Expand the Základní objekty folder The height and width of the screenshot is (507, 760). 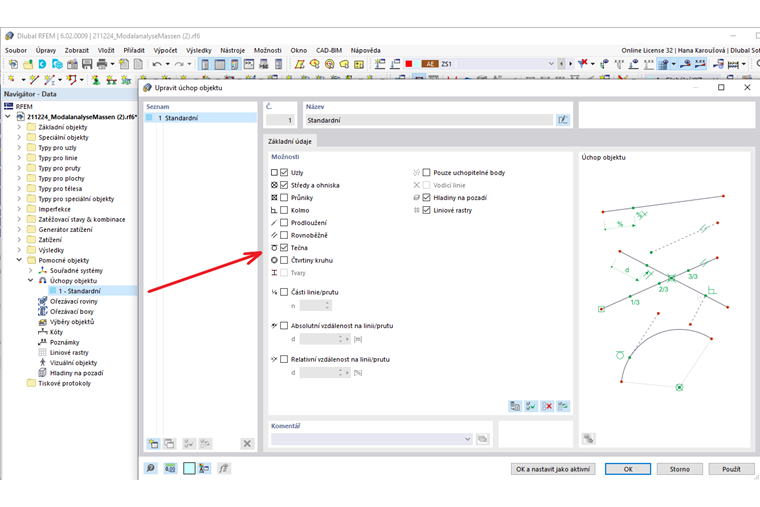point(19,127)
